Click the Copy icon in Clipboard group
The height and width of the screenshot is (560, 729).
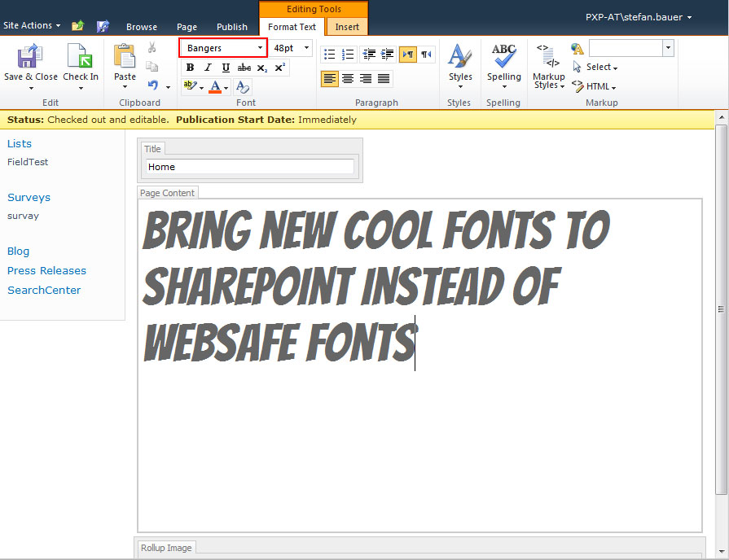tap(152, 67)
